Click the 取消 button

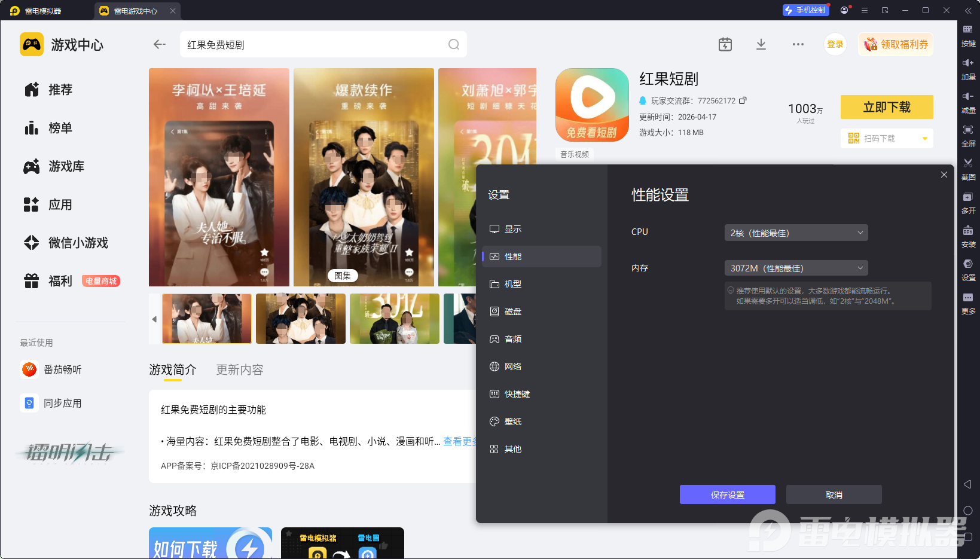[x=834, y=494]
